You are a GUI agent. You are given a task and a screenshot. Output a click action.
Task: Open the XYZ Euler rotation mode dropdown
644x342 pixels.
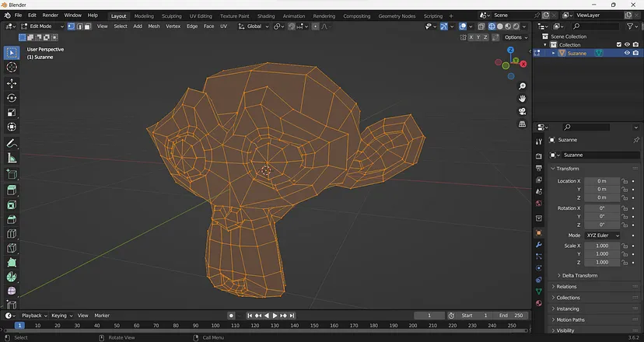(x=603, y=236)
